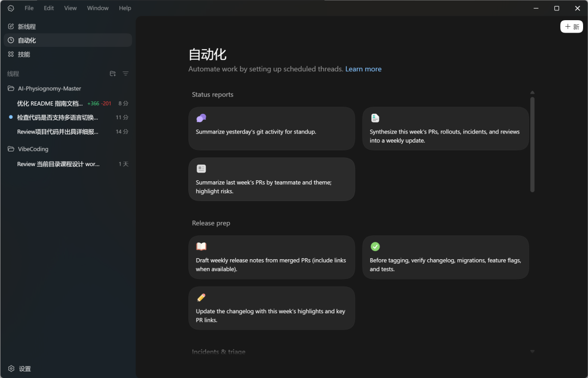Viewport: 588px width, 378px height.
Task: Select the weekly update synthesis card
Action: [x=445, y=128]
